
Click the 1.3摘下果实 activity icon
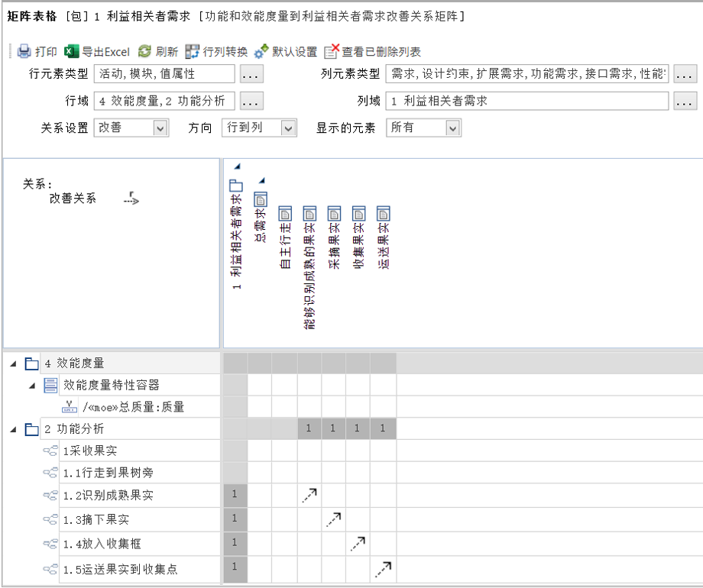click(50, 519)
